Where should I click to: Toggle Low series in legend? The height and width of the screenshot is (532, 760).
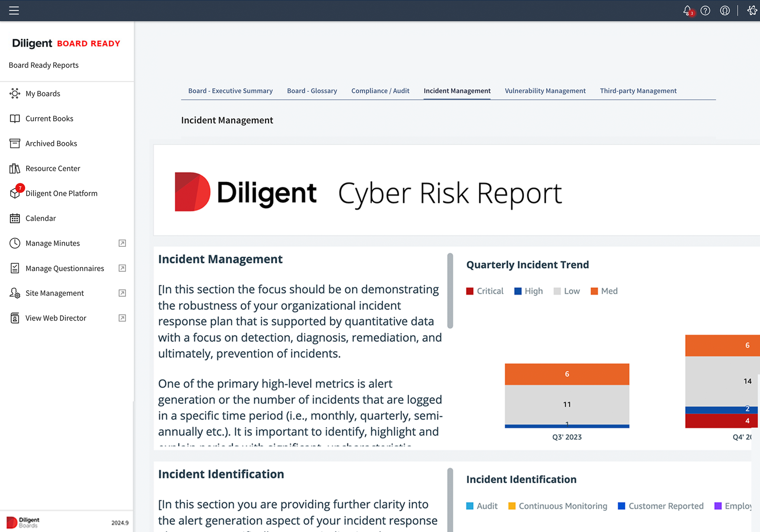[x=567, y=291]
